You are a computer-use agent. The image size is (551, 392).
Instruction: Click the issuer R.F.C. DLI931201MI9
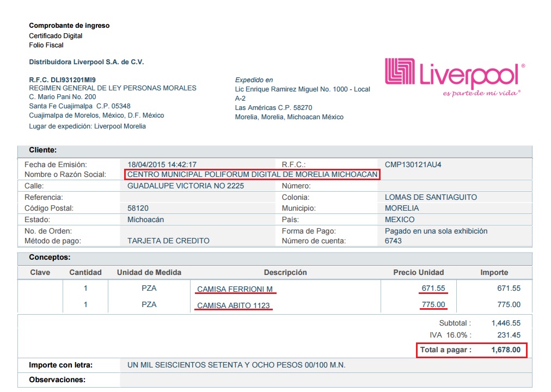tap(62, 79)
